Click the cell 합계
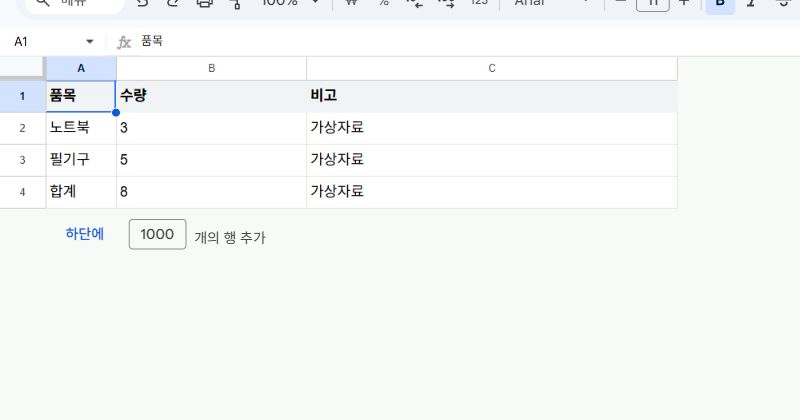800x420 pixels. pos(81,192)
